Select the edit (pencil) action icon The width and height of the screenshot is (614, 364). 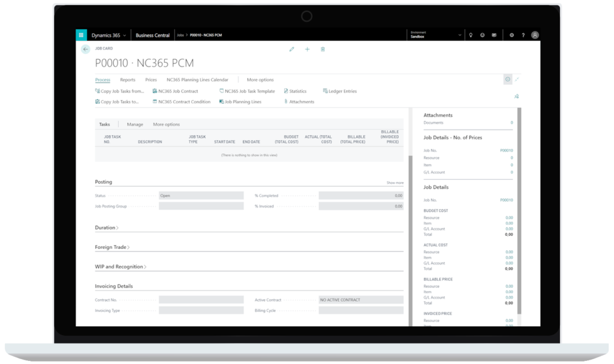(x=292, y=50)
